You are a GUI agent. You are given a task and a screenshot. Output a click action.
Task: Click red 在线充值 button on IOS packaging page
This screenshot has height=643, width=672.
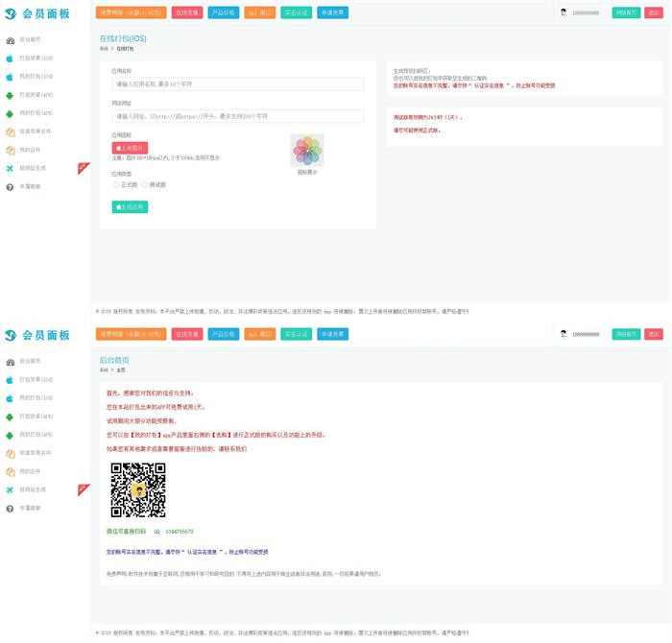tap(187, 12)
